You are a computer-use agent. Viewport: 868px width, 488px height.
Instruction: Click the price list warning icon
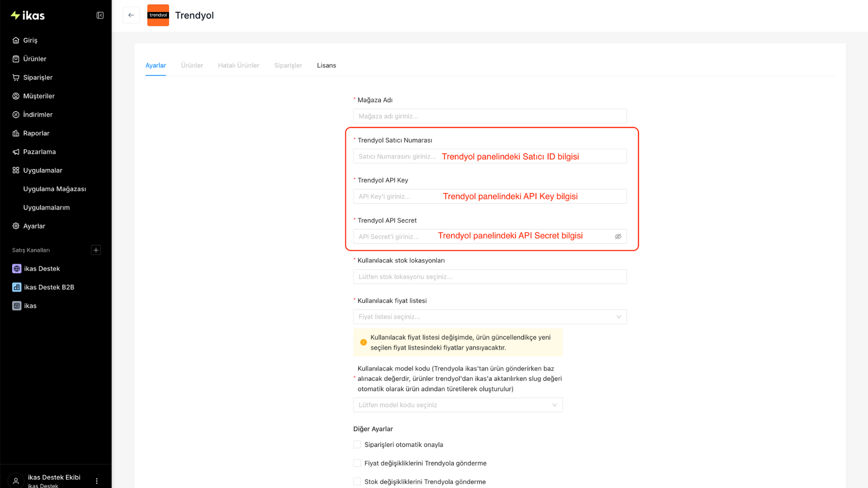click(363, 343)
